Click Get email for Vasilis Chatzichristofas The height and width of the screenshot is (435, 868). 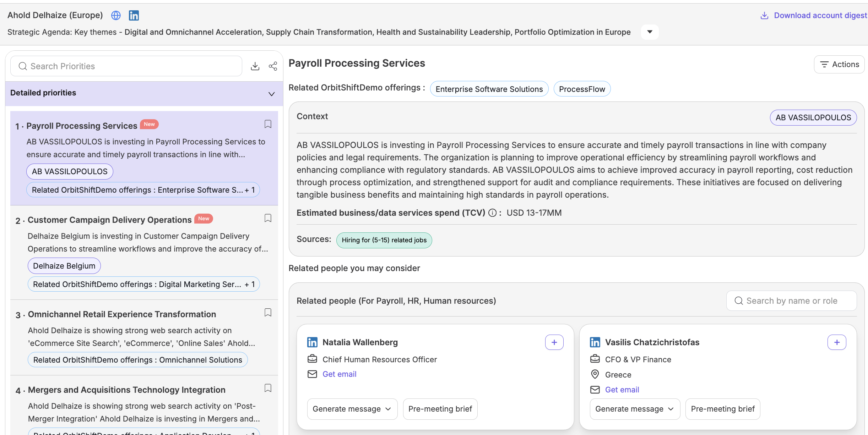coord(622,389)
